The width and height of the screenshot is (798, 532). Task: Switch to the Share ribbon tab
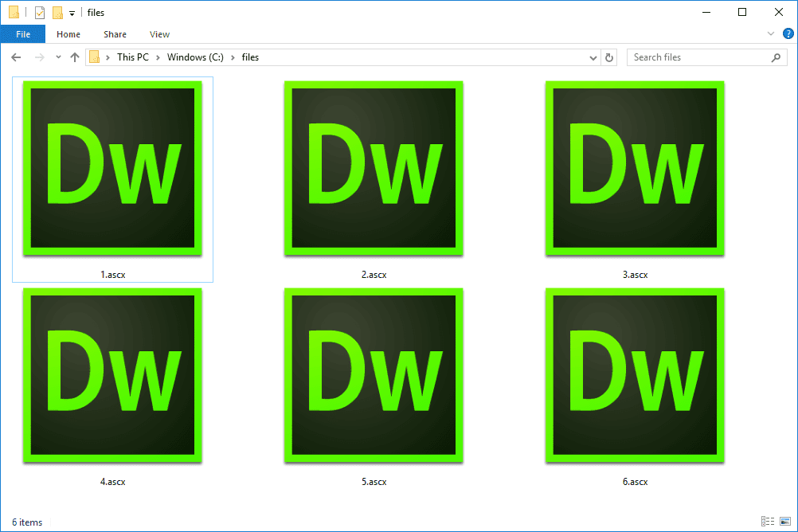[115, 34]
